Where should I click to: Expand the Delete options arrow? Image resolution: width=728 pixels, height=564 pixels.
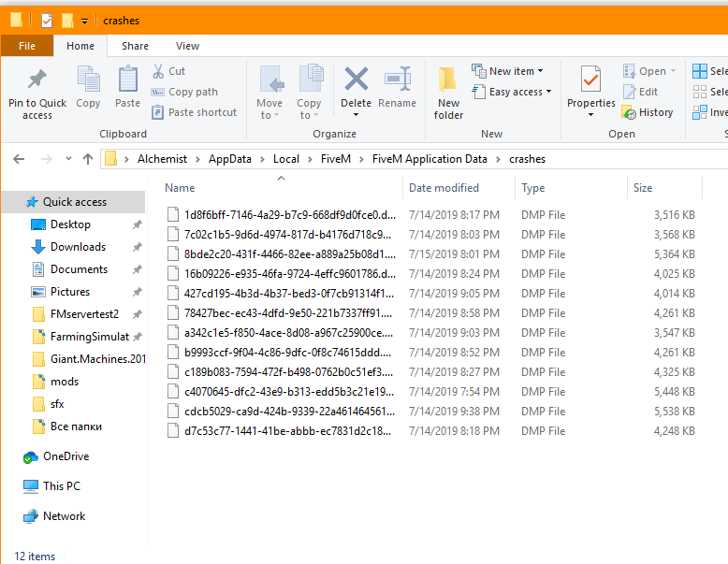click(x=357, y=115)
